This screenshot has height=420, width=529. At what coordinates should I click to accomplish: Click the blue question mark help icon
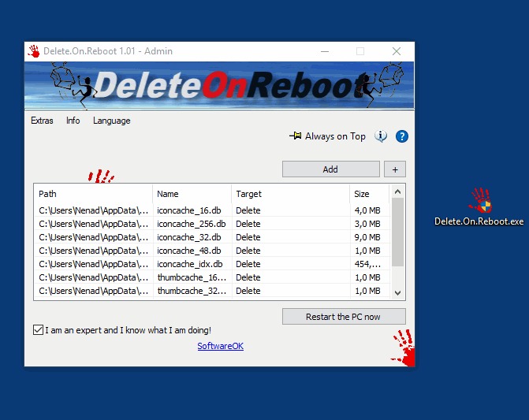click(402, 136)
